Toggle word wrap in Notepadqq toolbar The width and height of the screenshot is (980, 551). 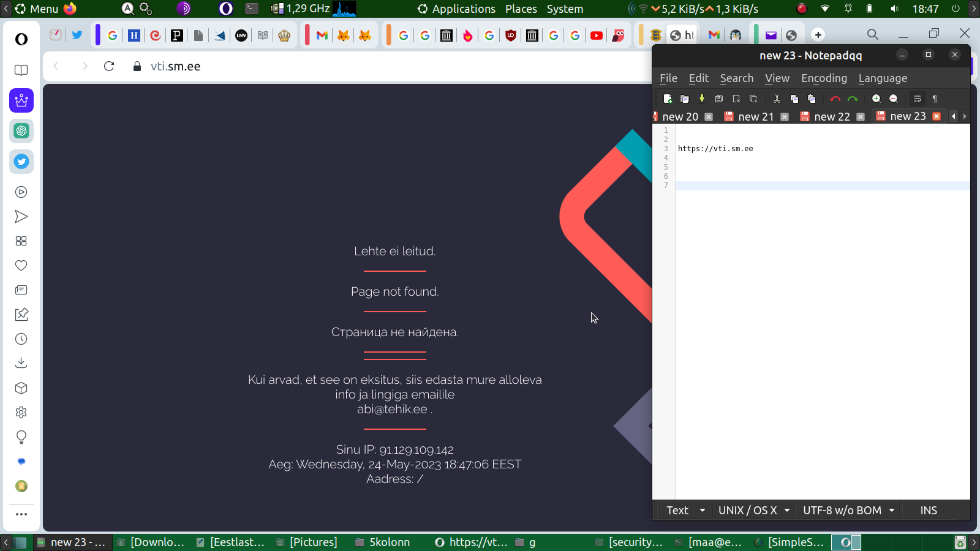coord(918,99)
